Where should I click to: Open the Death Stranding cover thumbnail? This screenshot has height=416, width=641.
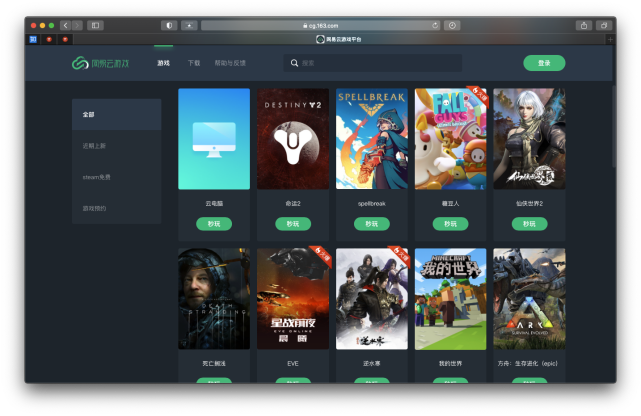(214, 299)
